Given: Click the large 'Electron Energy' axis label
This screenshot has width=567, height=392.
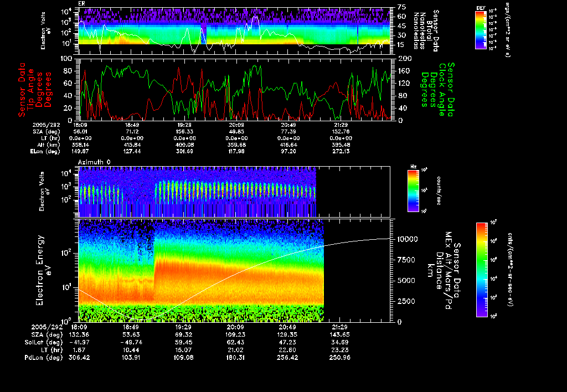Looking at the screenshot, I should (x=40, y=271).
